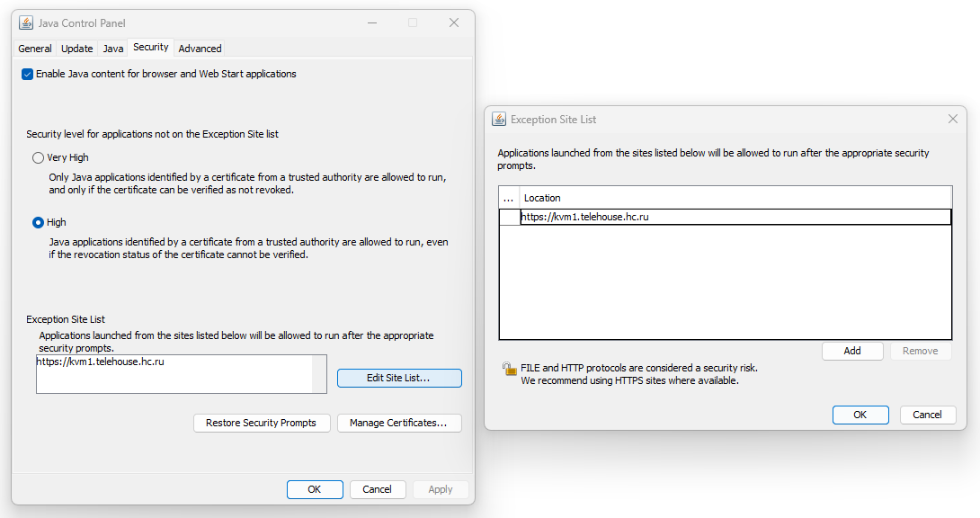Go to the Advanced tab

click(200, 49)
